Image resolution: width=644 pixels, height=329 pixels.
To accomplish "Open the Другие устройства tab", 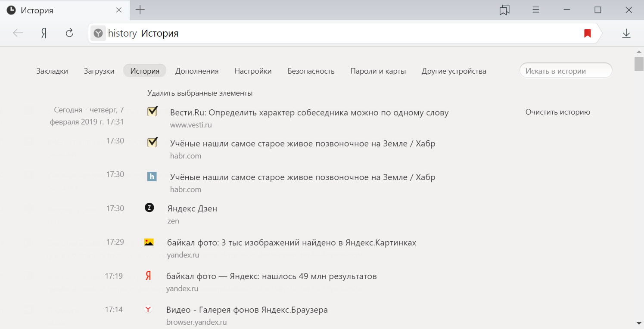I will click(x=454, y=71).
